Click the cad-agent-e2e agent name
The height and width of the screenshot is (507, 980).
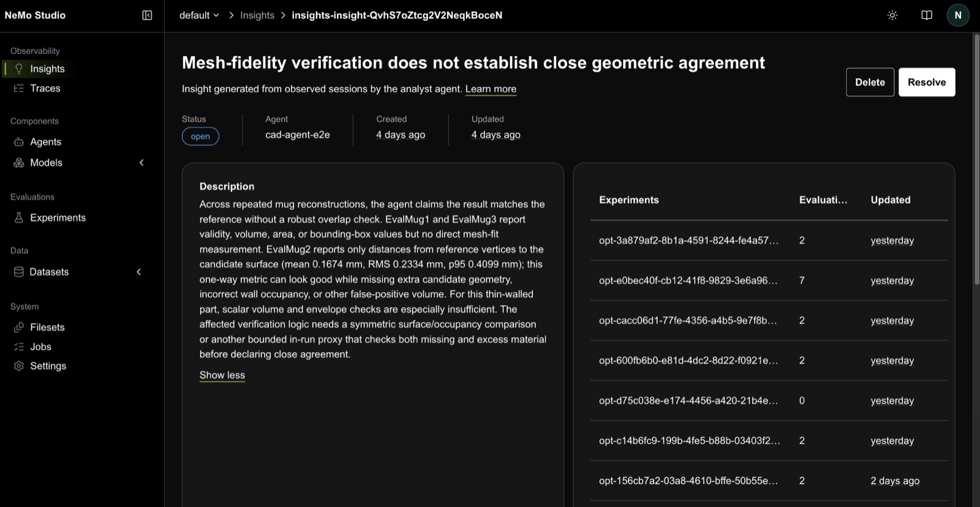click(298, 135)
